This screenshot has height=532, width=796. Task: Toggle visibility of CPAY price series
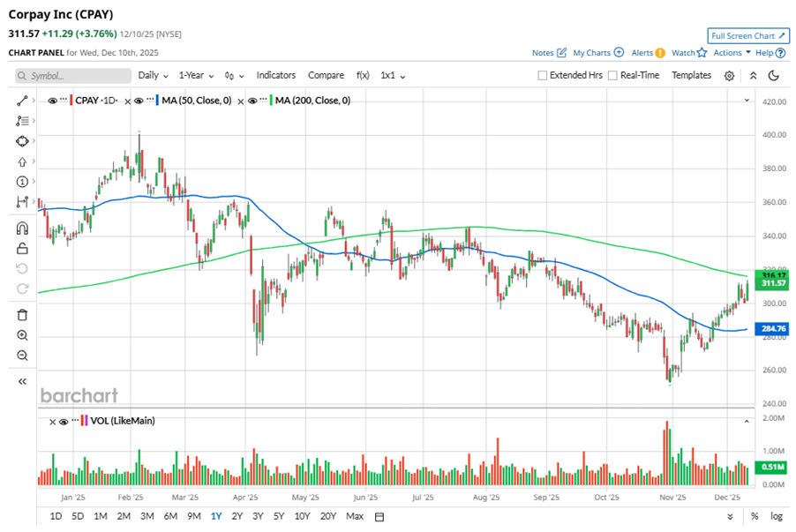[x=52, y=101]
